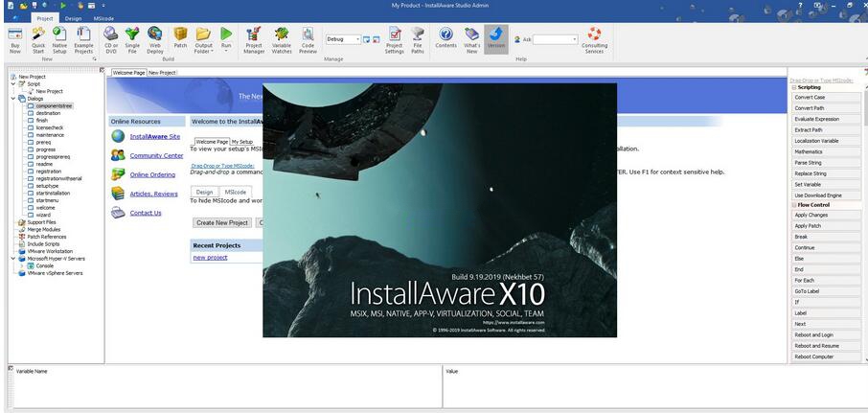Collapse the Flow Control command group
Viewport: 868px width, 413px height.
(794, 205)
